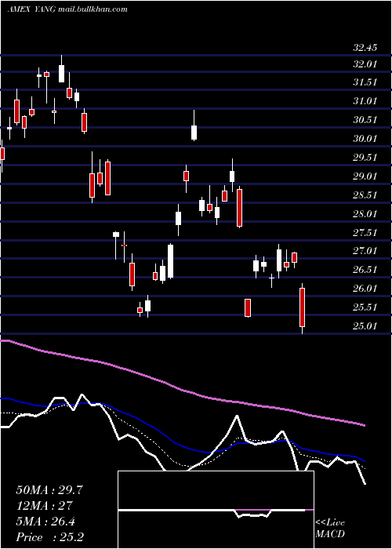392x549 pixels.
Task: Click the 50MA : 29.7 reading
Action: coord(49,490)
